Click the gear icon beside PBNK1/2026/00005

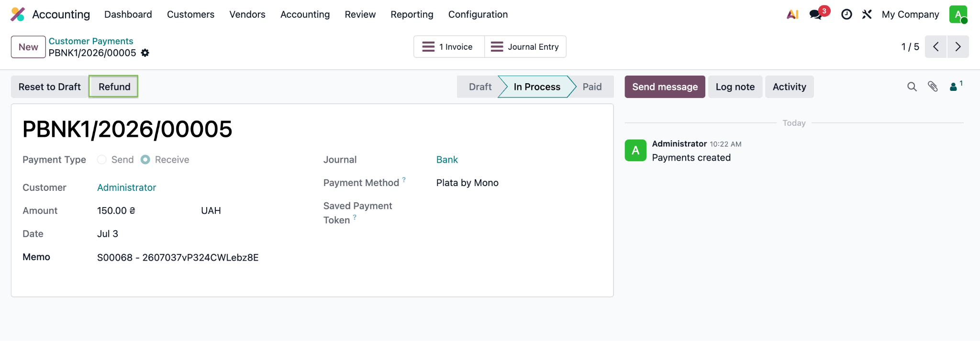click(145, 53)
